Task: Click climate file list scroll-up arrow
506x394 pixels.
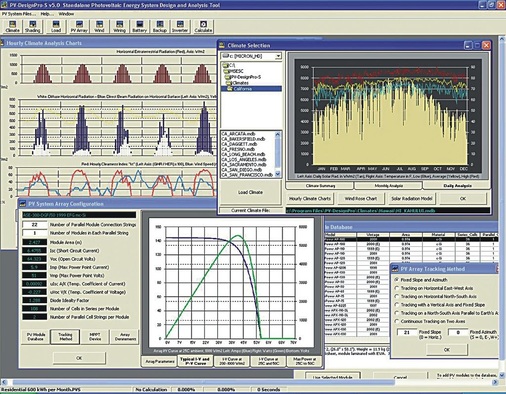Action: [x=277, y=134]
